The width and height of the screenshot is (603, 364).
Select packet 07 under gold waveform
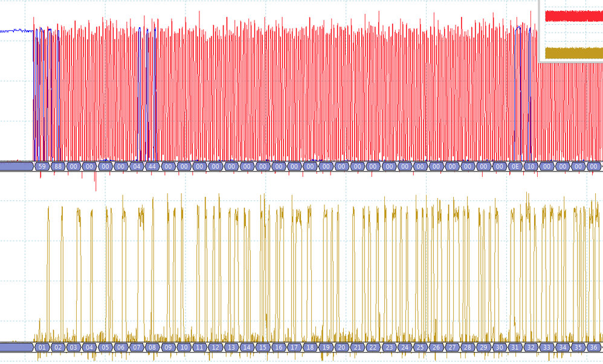(x=137, y=347)
